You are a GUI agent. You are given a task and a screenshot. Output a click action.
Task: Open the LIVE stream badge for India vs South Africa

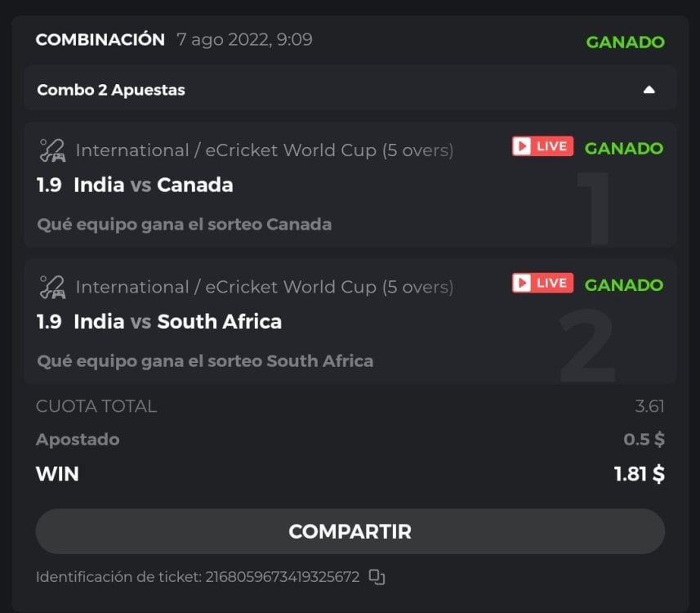pos(542,284)
